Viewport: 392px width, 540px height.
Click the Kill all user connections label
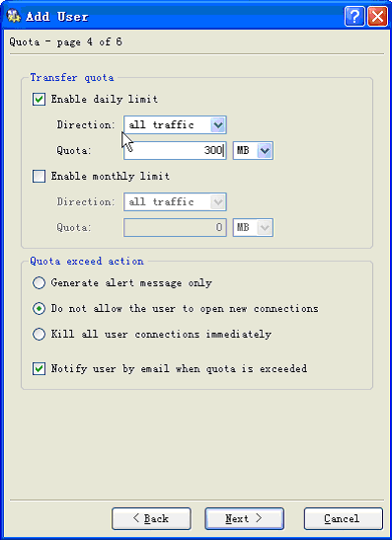click(x=161, y=334)
